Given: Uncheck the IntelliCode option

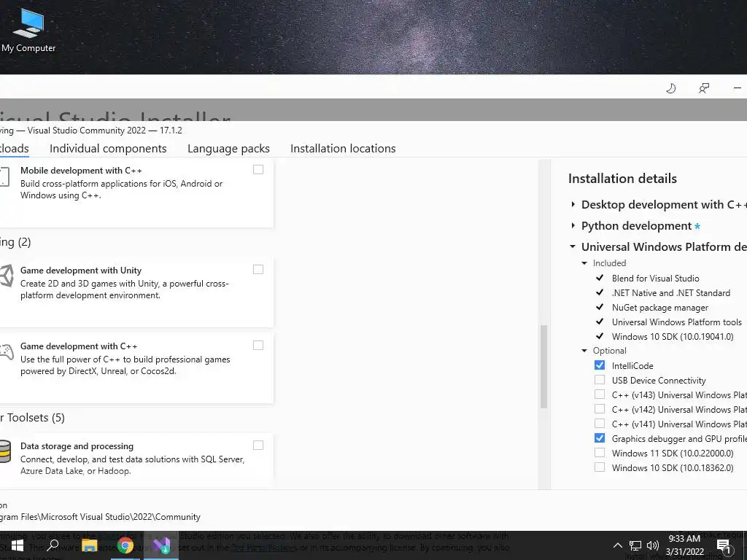Looking at the screenshot, I should 600,365.
